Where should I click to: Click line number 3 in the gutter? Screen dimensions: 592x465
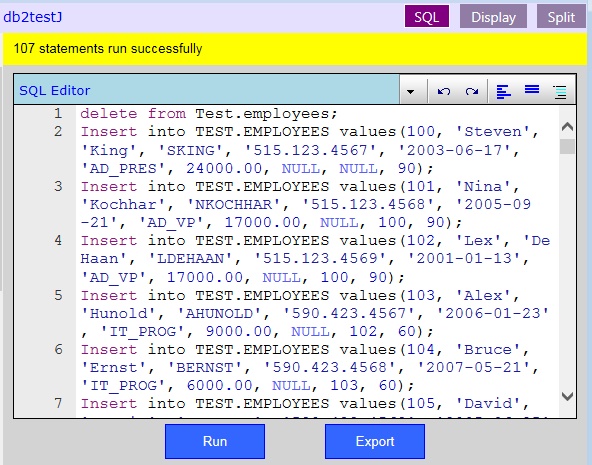pos(58,186)
